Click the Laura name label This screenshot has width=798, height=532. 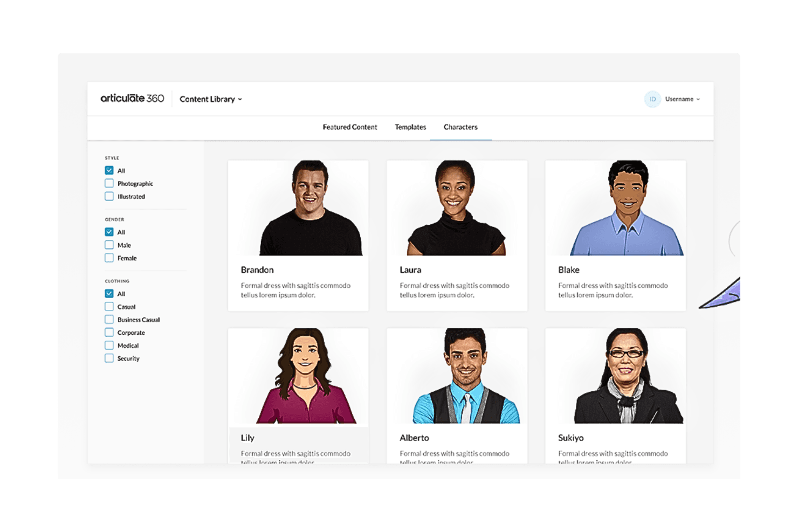[x=410, y=270]
